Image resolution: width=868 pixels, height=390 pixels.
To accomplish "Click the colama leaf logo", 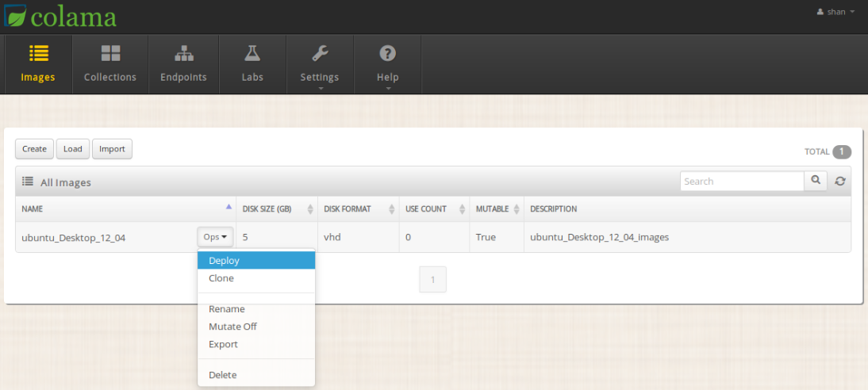I will (x=15, y=15).
